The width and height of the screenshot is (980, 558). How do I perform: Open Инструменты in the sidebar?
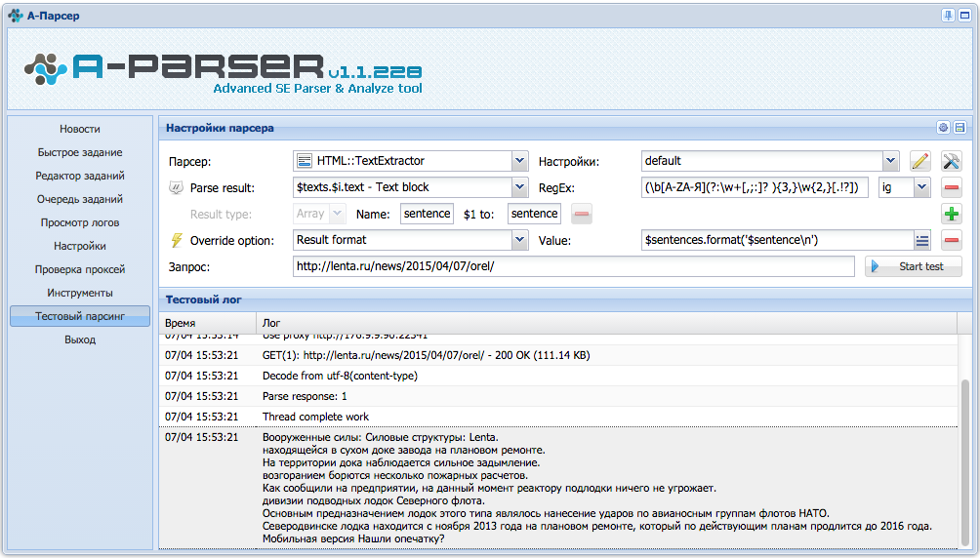(x=80, y=293)
